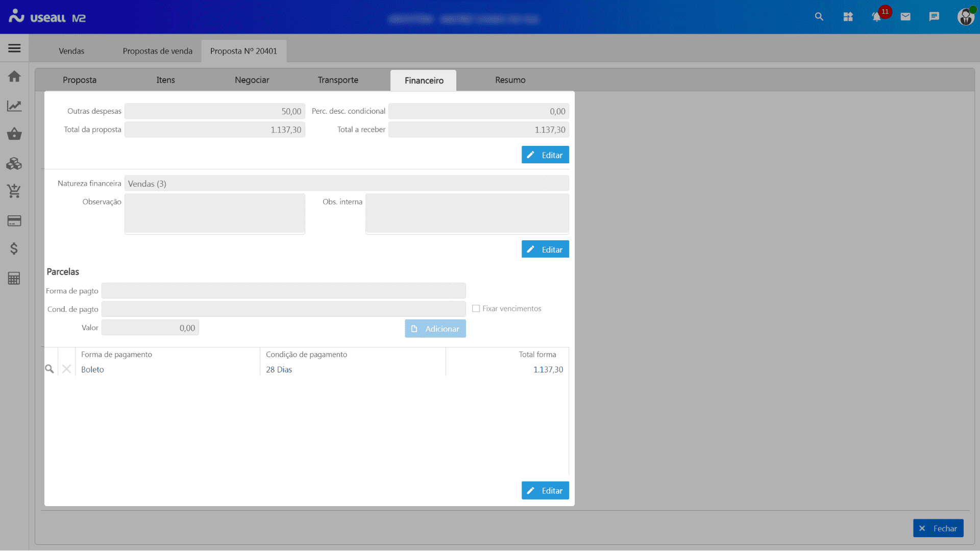Switch to the Transporte tab
980x551 pixels.
click(338, 80)
